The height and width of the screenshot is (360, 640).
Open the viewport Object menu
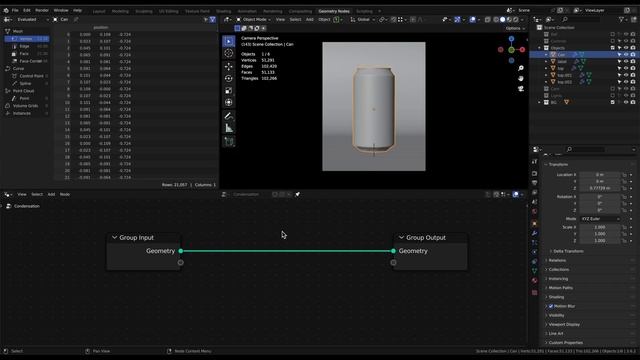(324, 19)
